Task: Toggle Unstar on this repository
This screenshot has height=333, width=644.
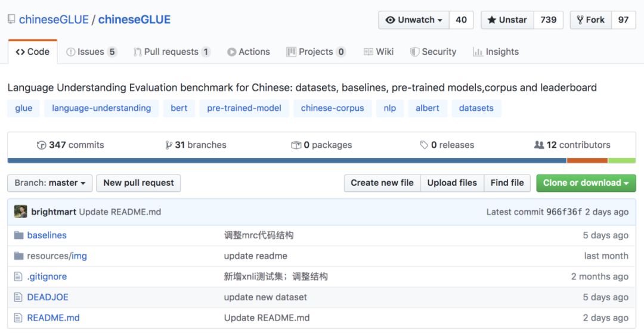Action: pyautogui.click(x=507, y=20)
